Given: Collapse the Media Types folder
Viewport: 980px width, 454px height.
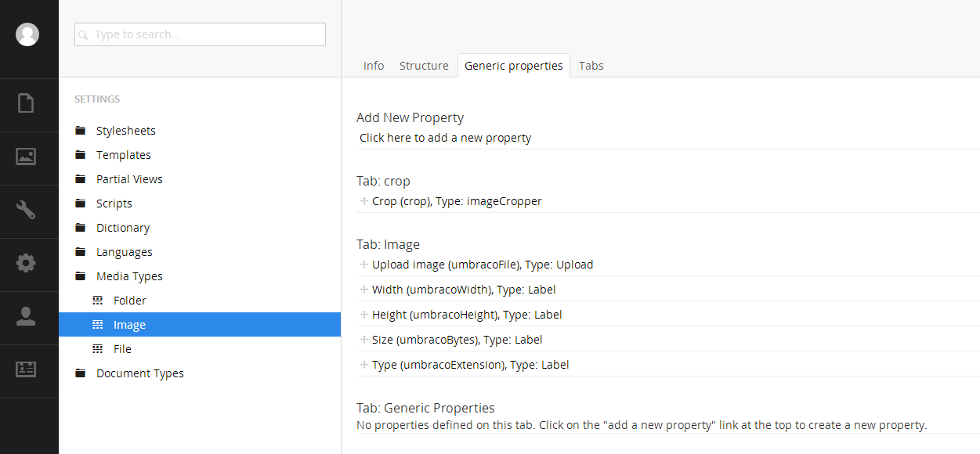Looking at the screenshot, I should [x=80, y=276].
